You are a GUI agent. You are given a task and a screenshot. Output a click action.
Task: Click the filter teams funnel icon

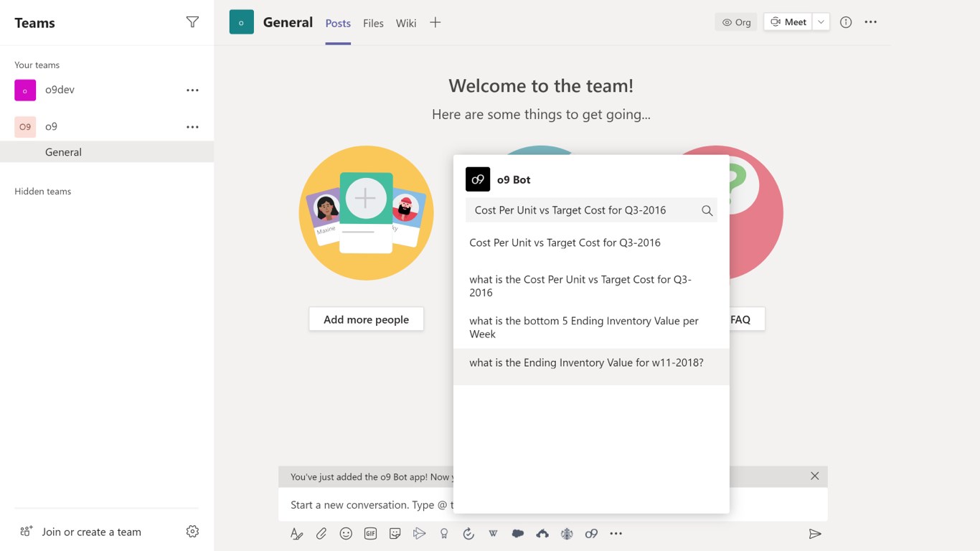click(x=192, y=22)
